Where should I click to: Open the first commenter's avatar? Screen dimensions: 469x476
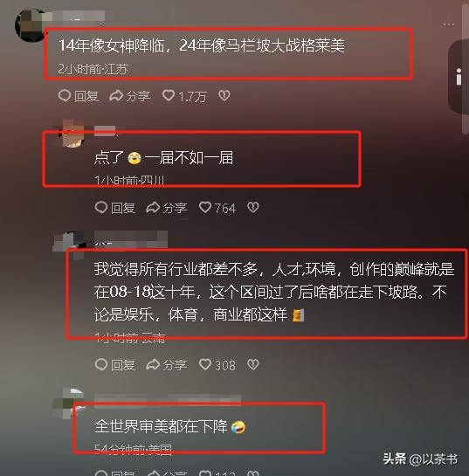29,25
